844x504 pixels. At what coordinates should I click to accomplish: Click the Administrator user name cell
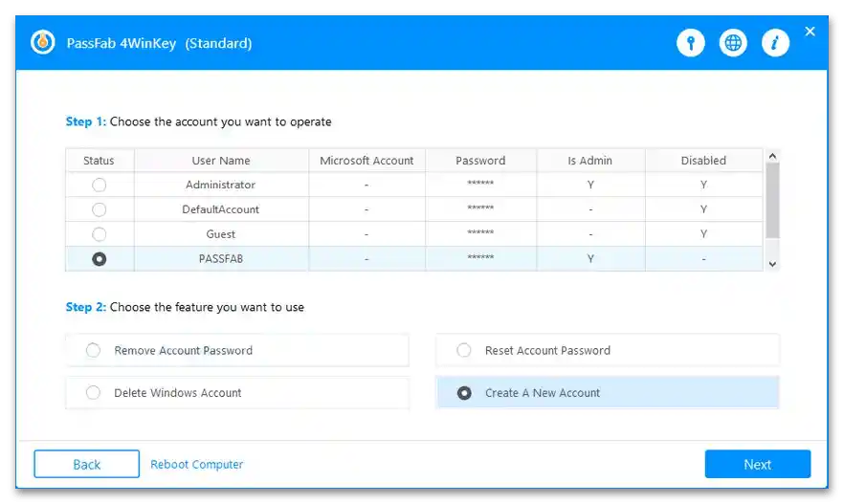[x=221, y=185]
